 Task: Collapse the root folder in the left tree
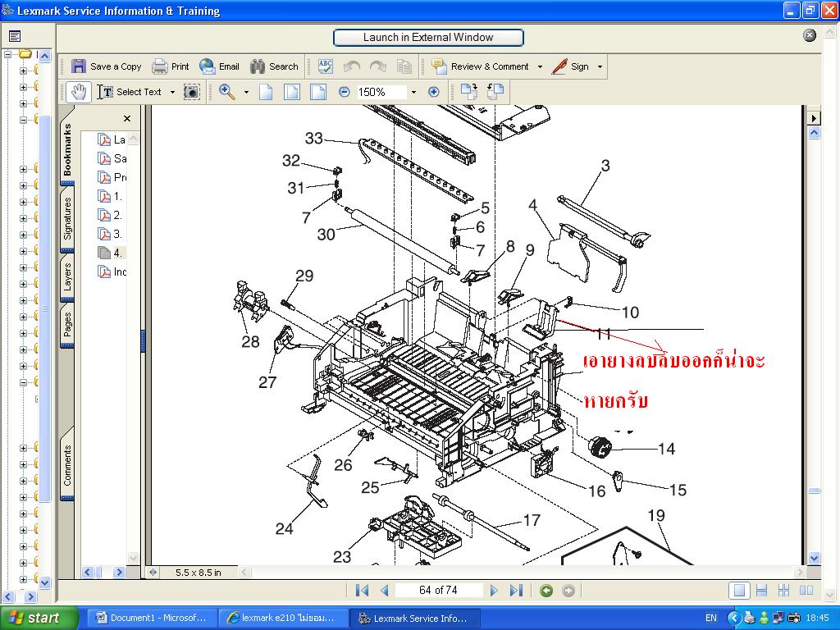coord(7,54)
